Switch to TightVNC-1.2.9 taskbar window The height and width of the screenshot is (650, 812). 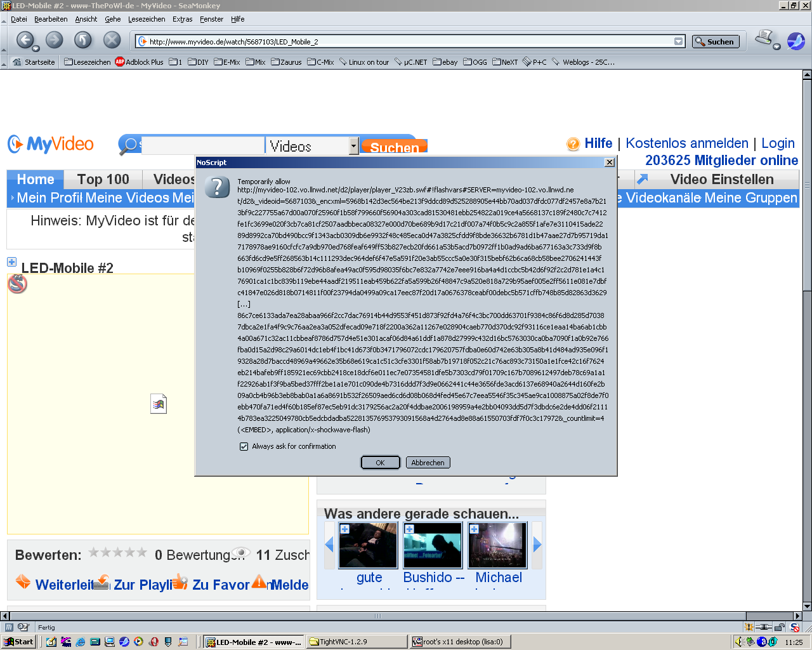[356, 642]
